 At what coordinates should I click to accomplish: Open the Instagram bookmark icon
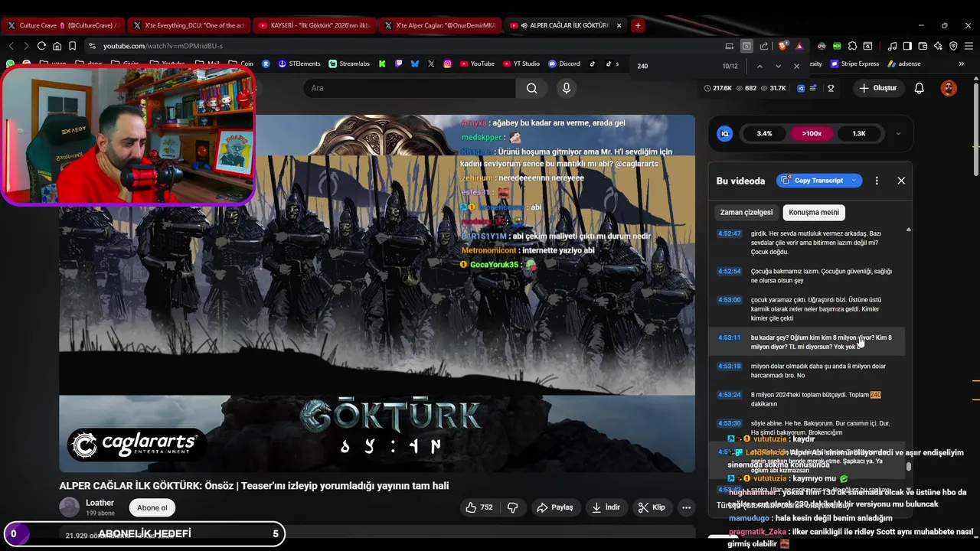point(447,64)
